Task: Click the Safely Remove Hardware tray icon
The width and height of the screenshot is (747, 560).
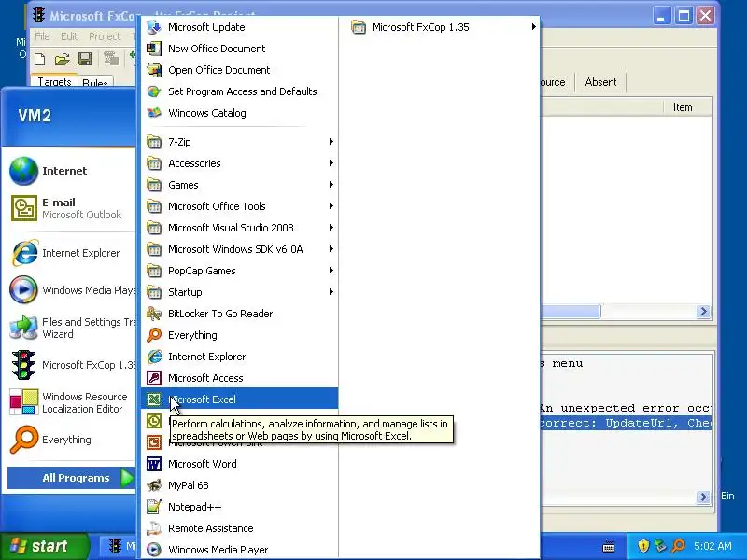Action: (661, 545)
